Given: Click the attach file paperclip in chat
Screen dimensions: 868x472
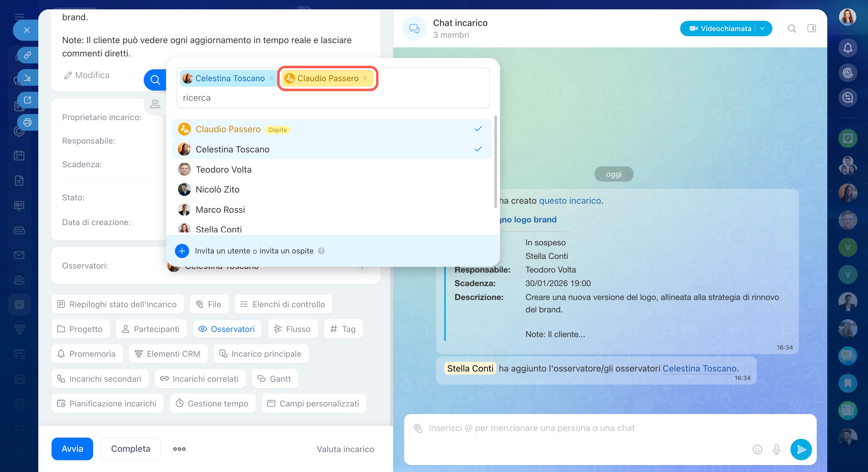Looking at the screenshot, I should point(418,428).
